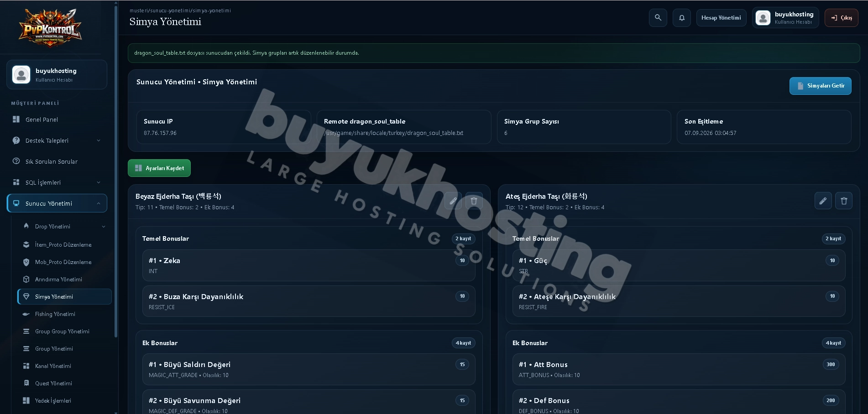
Task: Expand the Destek Talepleri chevron
Action: click(x=99, y=140)
